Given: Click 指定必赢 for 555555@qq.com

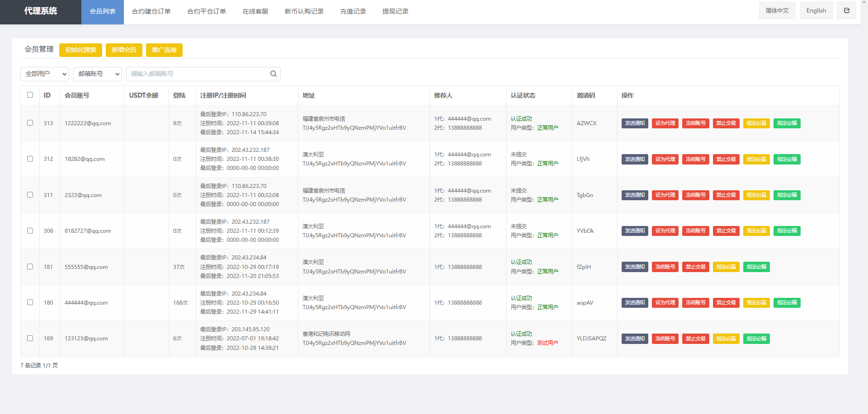Looking at the screenshot, I should click(x=726, y=267).
